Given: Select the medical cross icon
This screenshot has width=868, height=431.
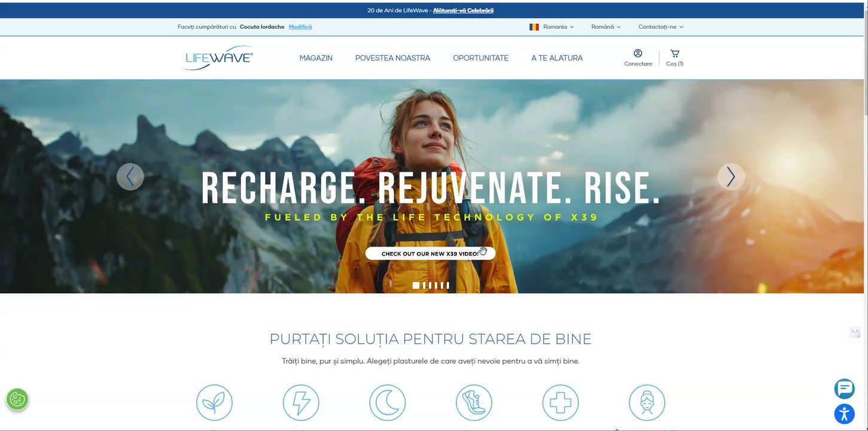Looking at the screenshot, I should (x=561, y=402).
